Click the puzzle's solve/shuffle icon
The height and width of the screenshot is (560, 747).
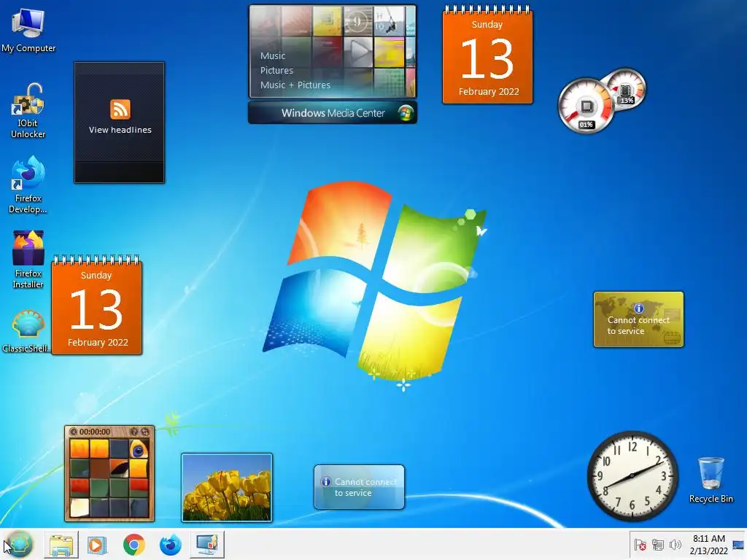point(145,432)
